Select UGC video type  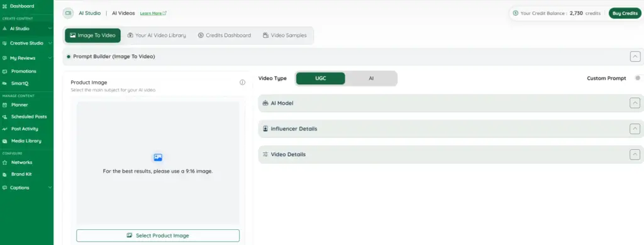click(x=320, y=78)
